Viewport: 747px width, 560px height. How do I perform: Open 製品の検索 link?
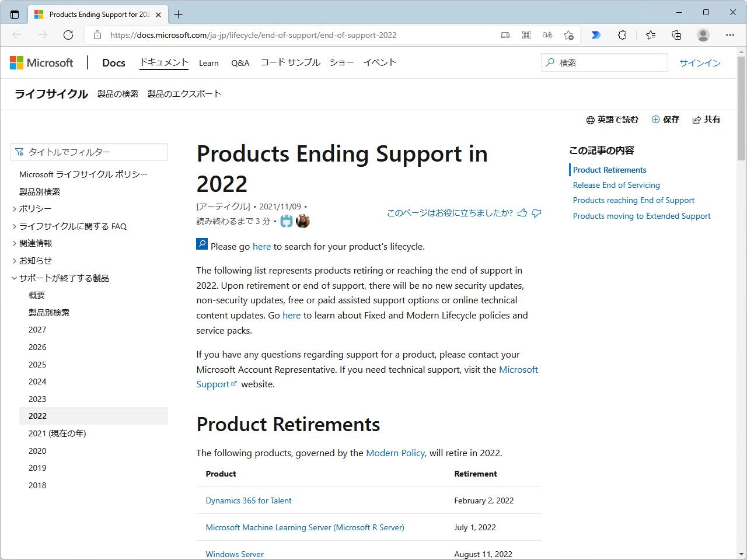(118, 94)
